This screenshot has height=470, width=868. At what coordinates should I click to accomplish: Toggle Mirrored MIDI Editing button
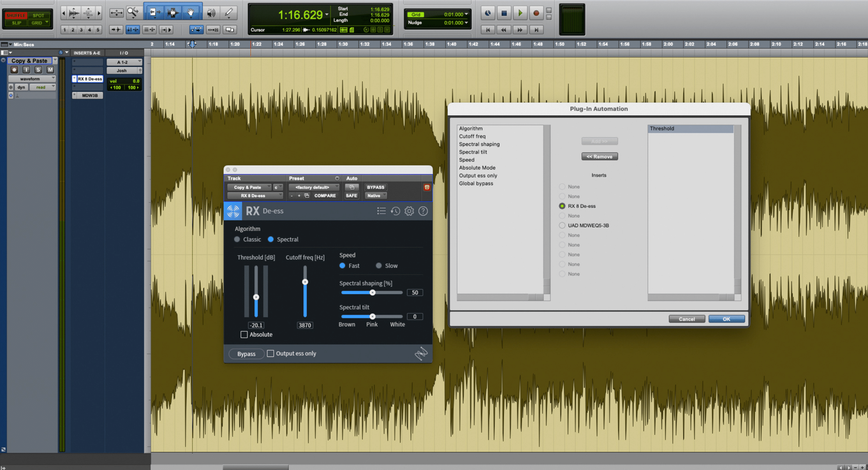tap(213, 30)
